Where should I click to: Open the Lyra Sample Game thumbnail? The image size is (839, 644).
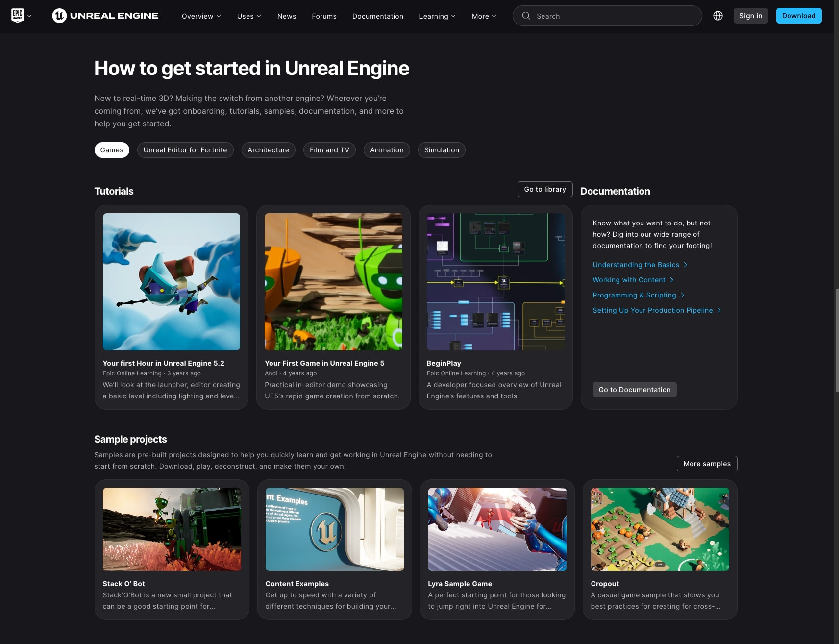tap(497, 529)
